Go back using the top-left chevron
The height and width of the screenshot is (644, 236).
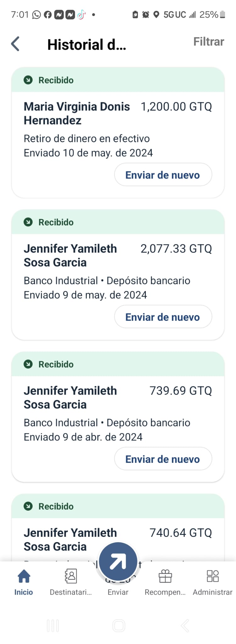[15, 44]
